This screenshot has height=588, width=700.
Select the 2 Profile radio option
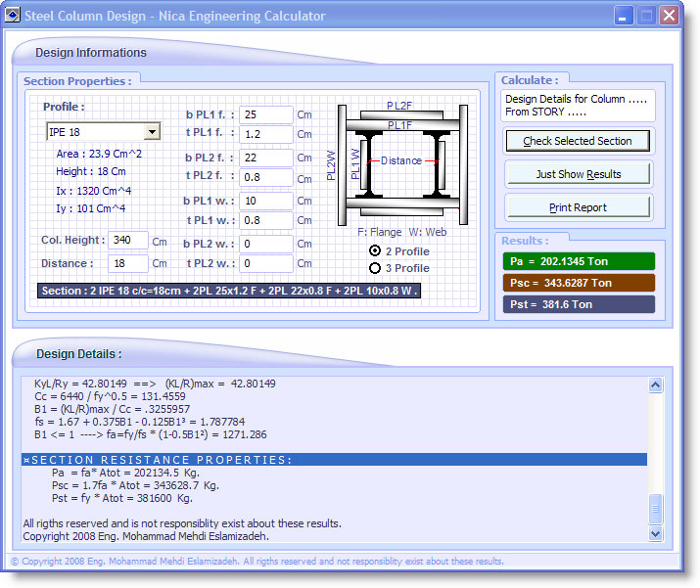point(375,251)
